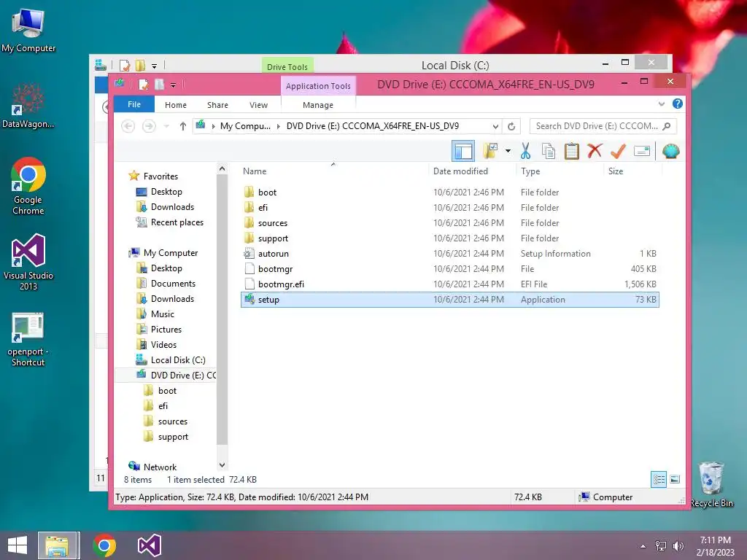Screen dimensions: 747x560
Task: Open the Quick Access Toolbar customize dropdown
Action: coord(173,85)
